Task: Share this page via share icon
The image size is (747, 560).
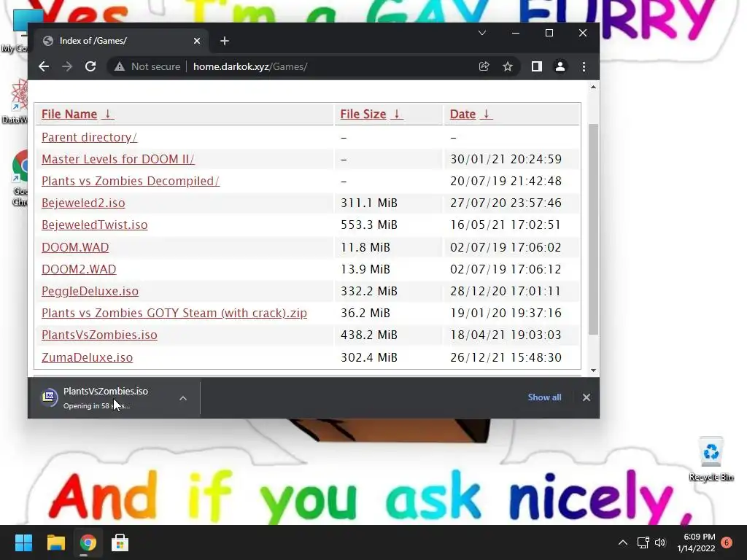Action: (x=484, y=66)
